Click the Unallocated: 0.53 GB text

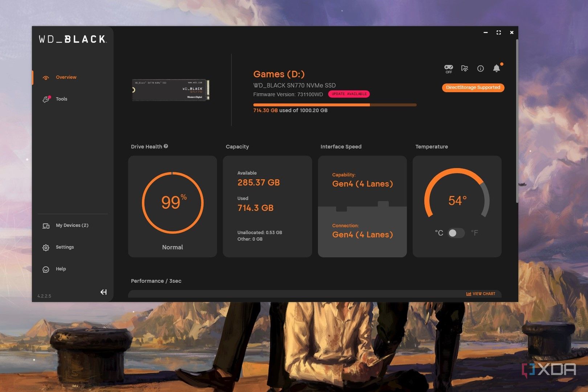260,233
